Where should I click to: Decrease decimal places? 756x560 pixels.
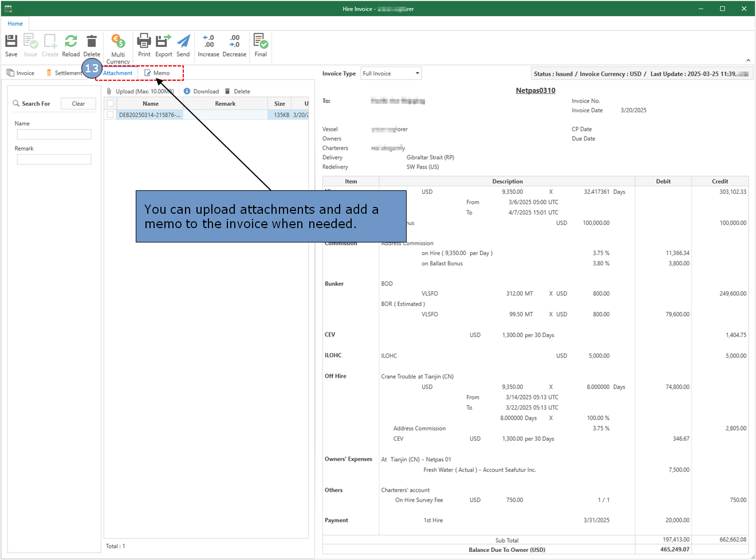[x=234, y=41]
